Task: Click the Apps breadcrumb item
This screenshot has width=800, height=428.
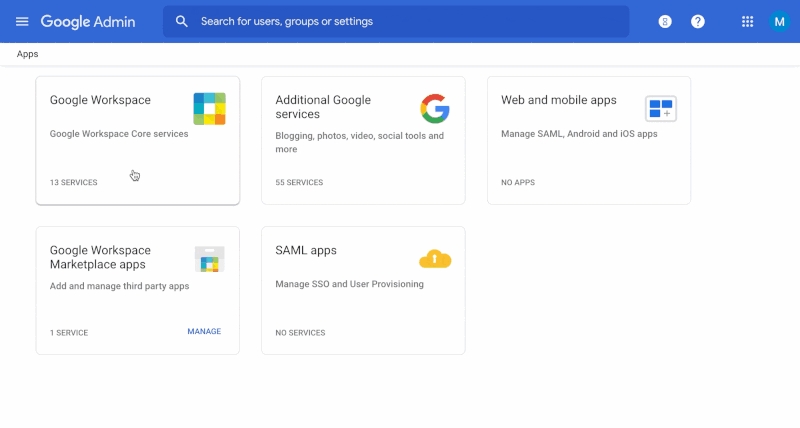Action: (28, 54)
